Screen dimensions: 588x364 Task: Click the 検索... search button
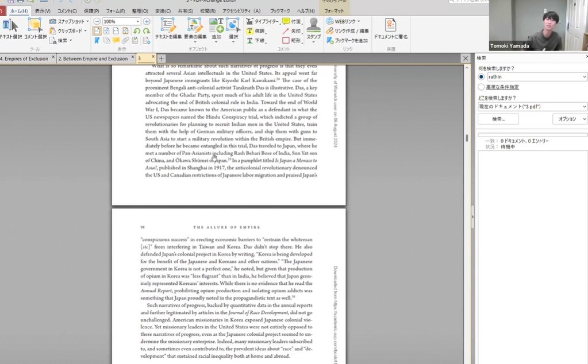(498, 119)
